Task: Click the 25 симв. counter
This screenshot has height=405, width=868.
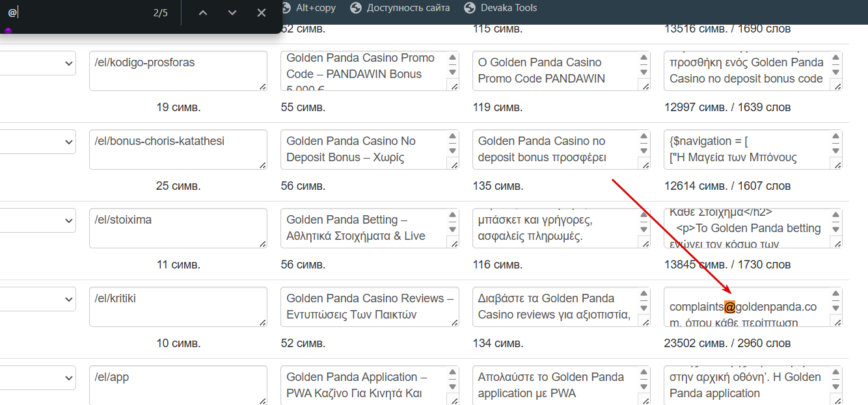Action: [178, 186]
